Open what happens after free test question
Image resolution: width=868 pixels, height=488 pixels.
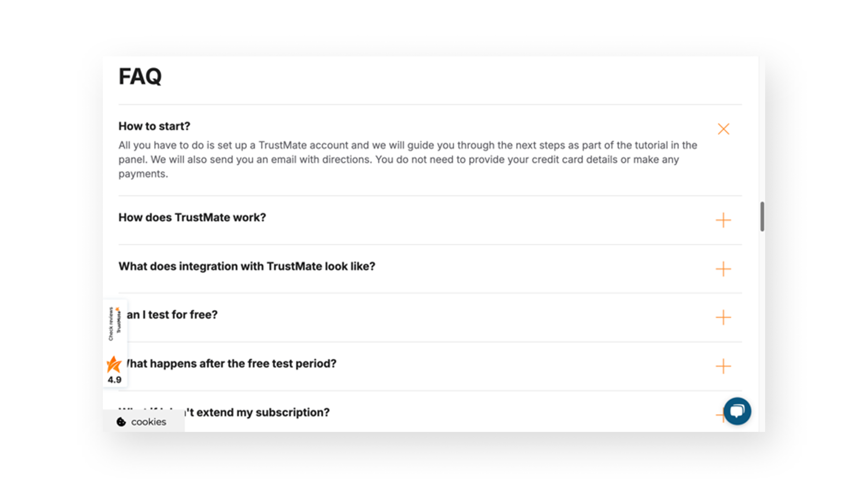coord(231,364)
